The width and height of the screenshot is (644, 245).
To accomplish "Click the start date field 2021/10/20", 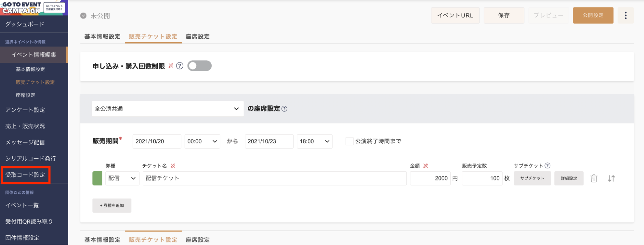I will (157, 142).
